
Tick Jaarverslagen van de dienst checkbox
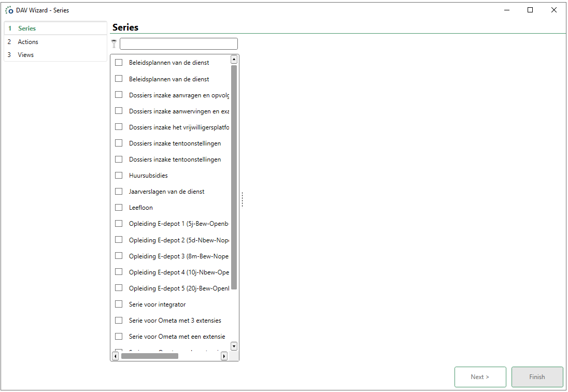coord(119,192)
